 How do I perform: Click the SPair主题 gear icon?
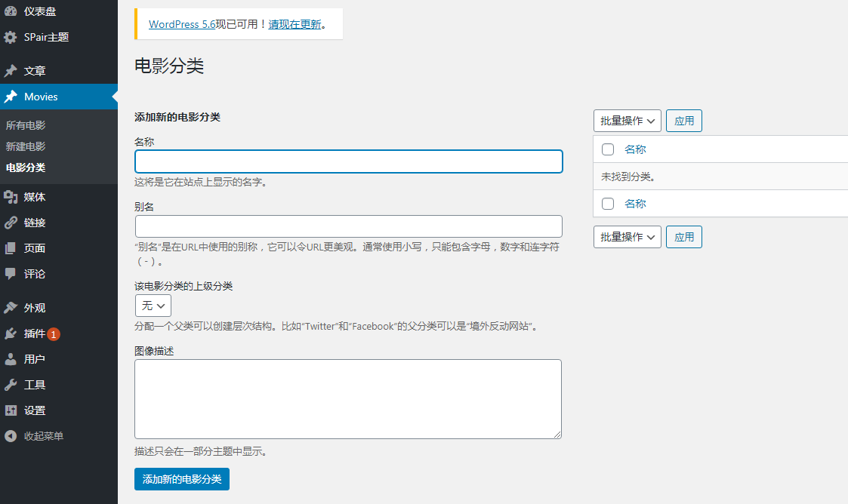(11, 37)
